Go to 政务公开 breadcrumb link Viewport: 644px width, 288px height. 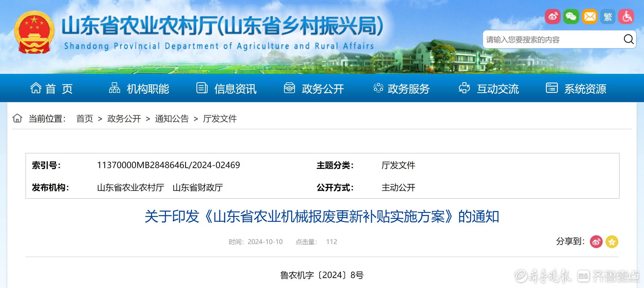[124, 119]
